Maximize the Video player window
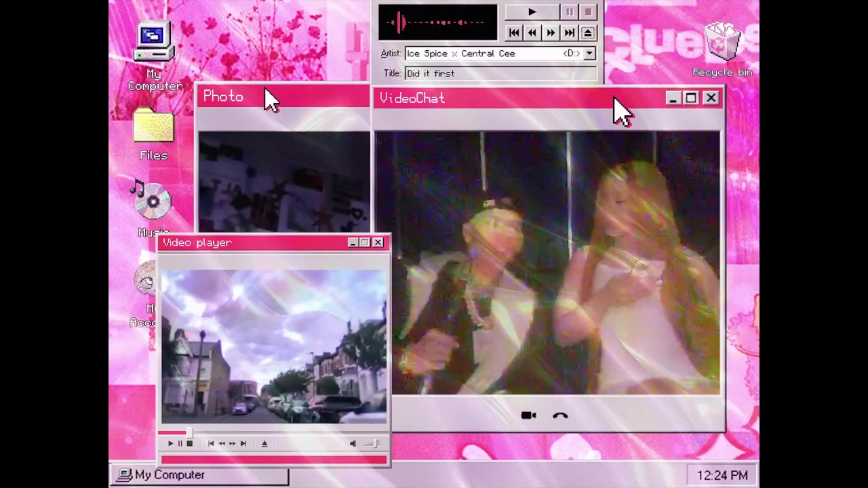Image resolution: width=868 pixels, height=488 pixels. coord(365,243)
